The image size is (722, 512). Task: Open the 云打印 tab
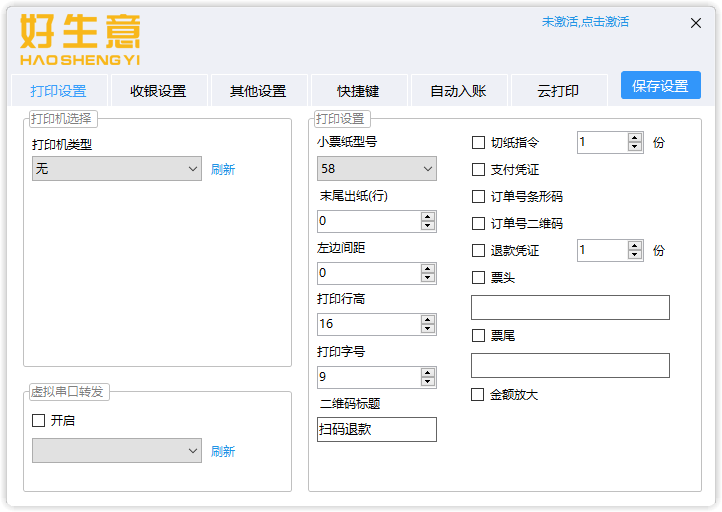pos(558,91)
